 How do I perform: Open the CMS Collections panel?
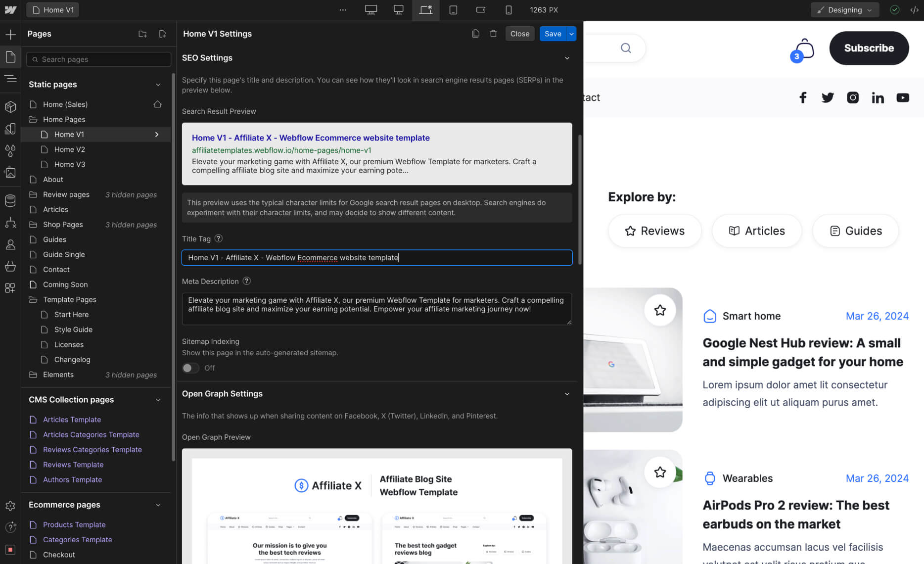coord(11,200)
